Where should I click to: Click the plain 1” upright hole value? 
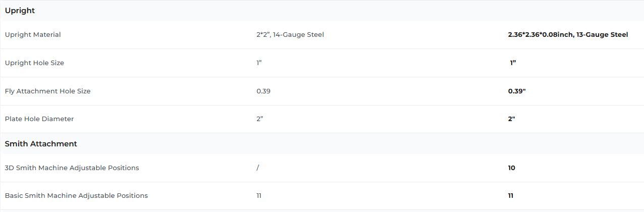[259, 63]
